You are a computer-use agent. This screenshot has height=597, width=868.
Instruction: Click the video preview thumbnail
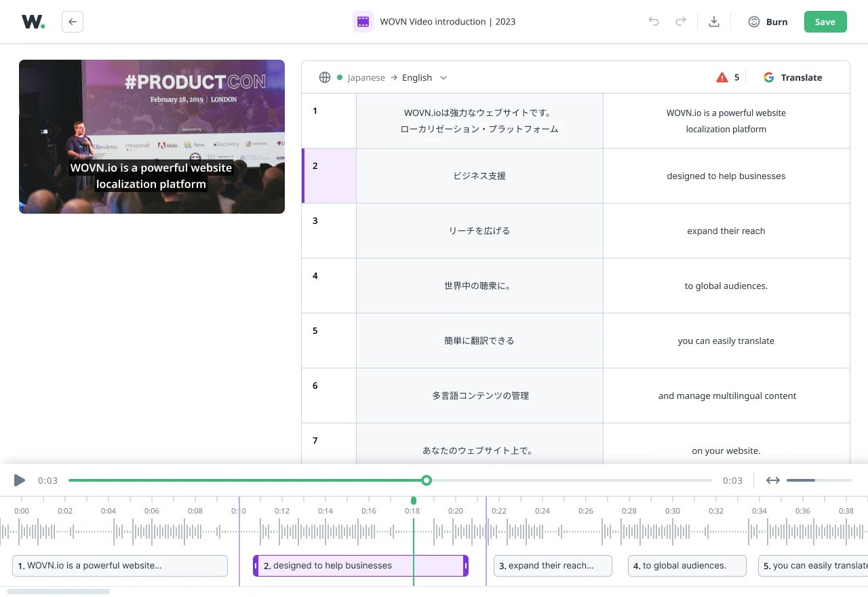[152, 136]
